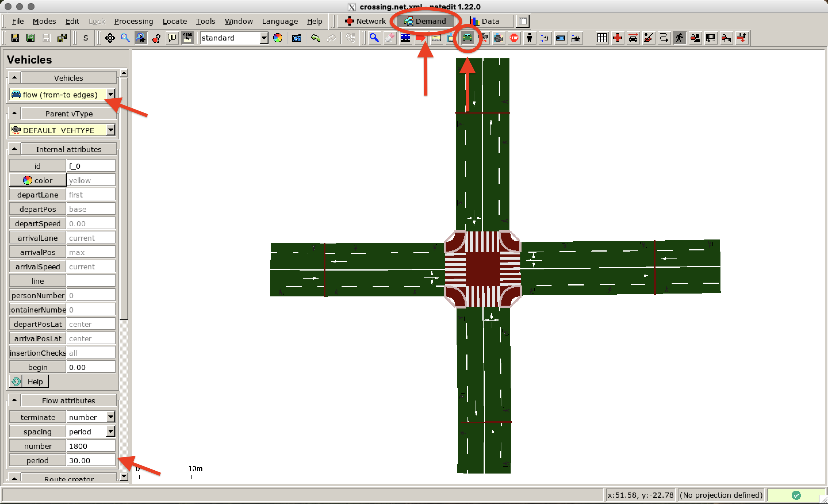
Task: Toggle the show person plans walking icon
Action: pos(679,38)
